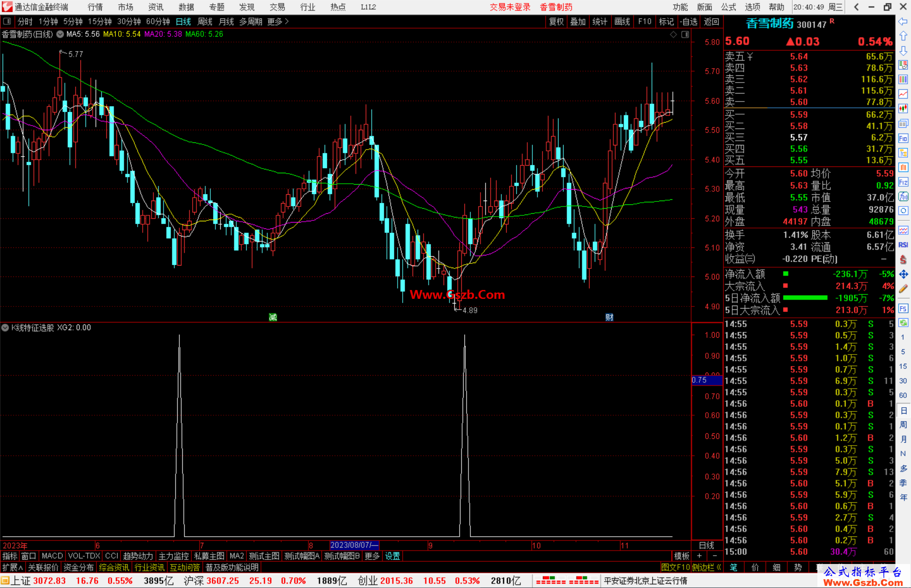Expand the 扩展 panel at bottom
This screenshot has width=911, height=588.
pyautogui.click(x=13, y=567)
